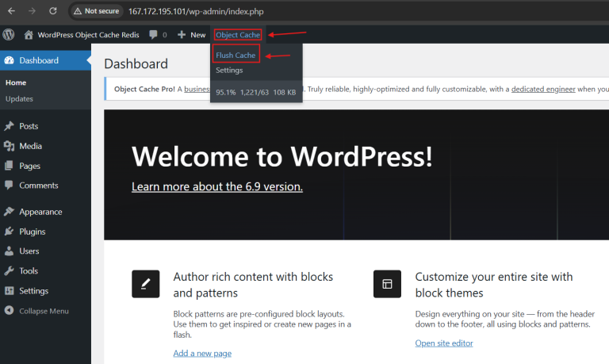Click the Pages icon in sidebar
The width and height of the screenshot is (609, 364).
(x=9, y=166)
